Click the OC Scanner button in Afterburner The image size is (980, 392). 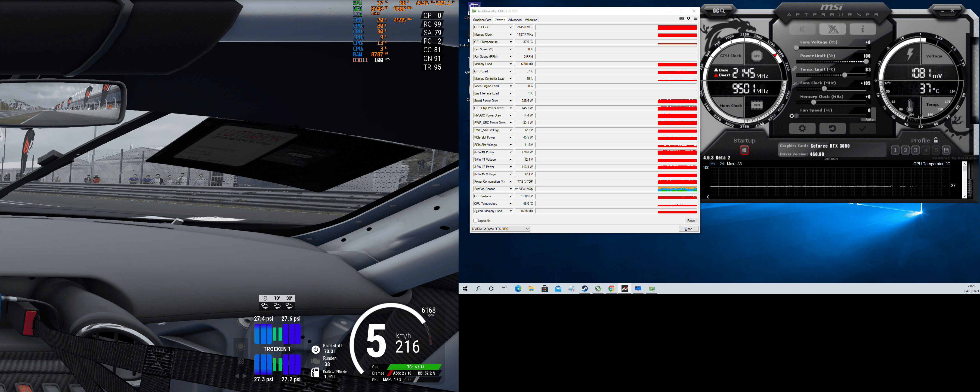(x=719, y=11)
